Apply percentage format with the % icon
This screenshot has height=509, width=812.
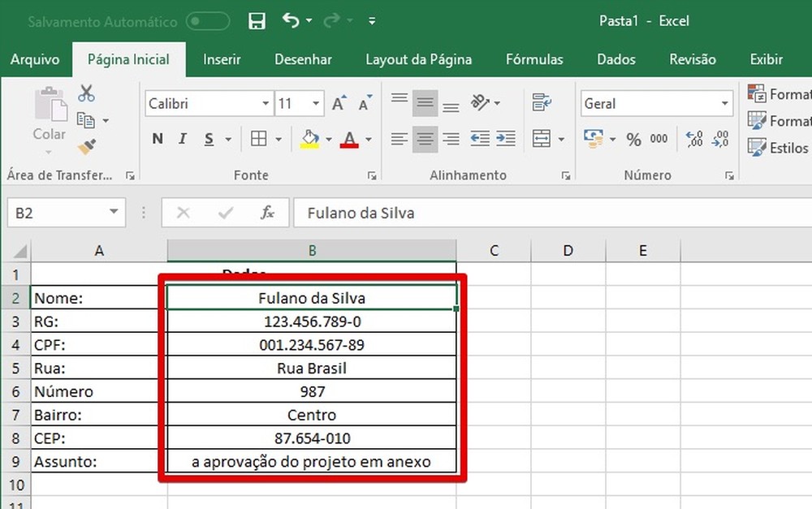click(x=634, y=139)
